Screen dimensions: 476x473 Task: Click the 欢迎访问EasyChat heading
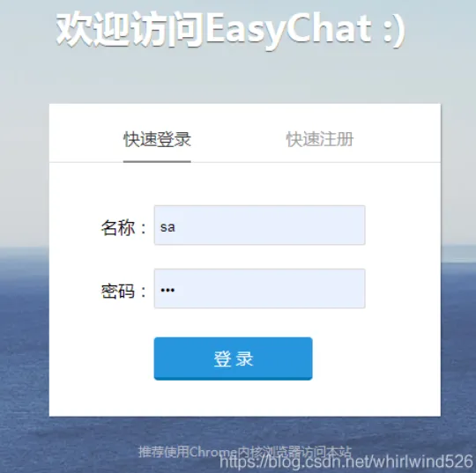tap(231, 29)
